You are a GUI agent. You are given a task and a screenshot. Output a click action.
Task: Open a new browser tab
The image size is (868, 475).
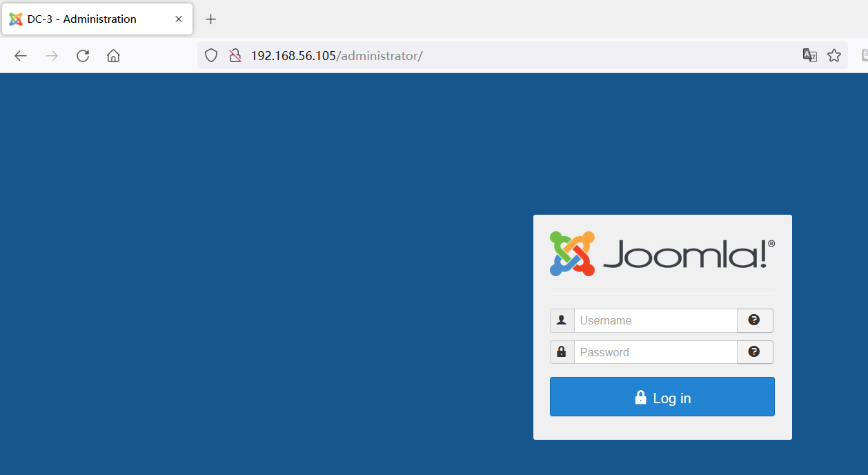coord(211,19)
